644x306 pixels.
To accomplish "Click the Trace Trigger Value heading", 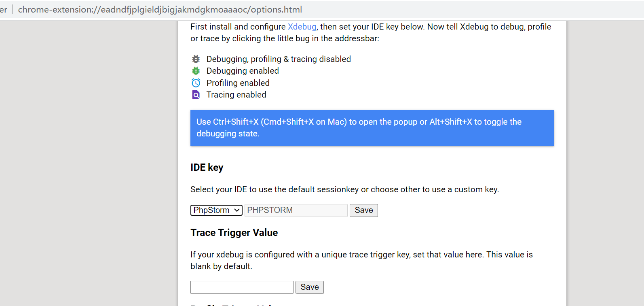I will click(x=234, y=233).
